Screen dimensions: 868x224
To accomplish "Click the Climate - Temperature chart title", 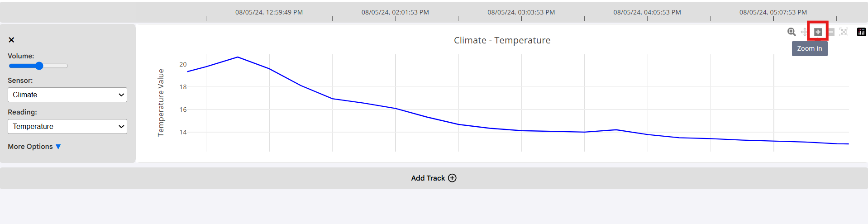I will coord(502,40).
